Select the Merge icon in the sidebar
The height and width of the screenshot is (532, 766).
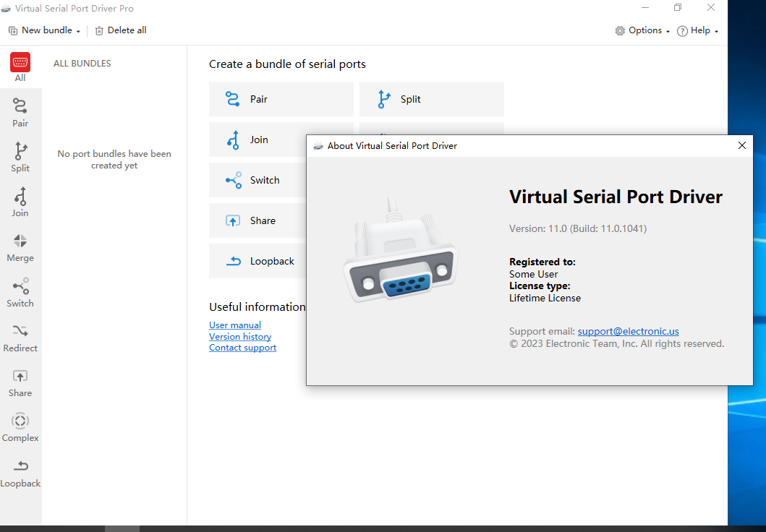point(20,246)
